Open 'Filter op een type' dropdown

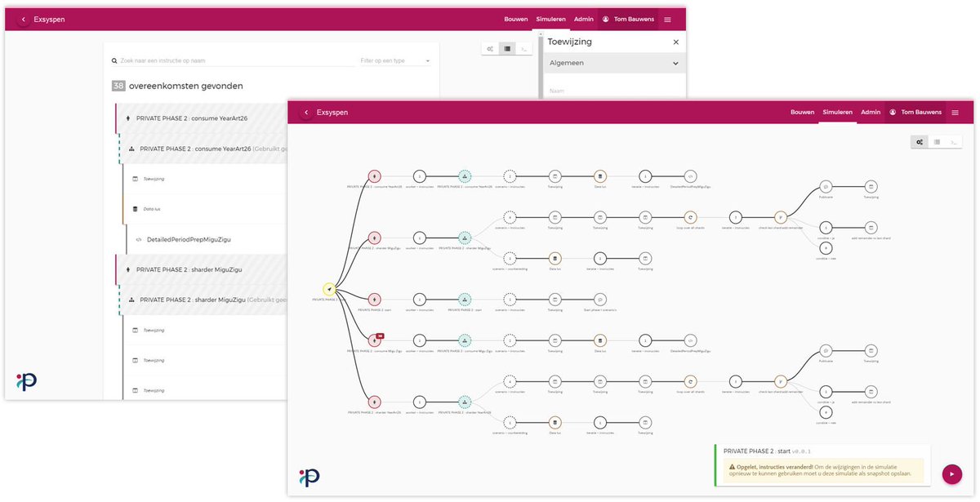click(395, 60)
